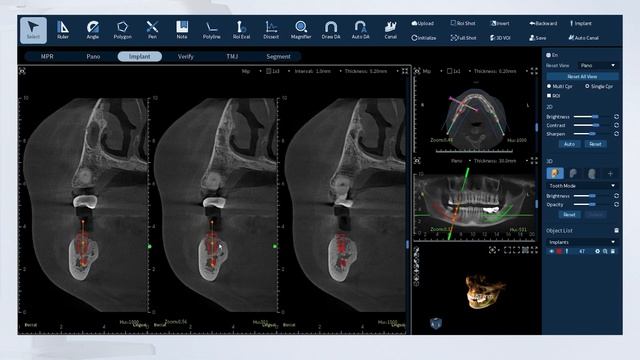The height and width of the screenshot is (360, 640).
Task: Switch to the Pano tab
Action: click(x=93, y=56)
